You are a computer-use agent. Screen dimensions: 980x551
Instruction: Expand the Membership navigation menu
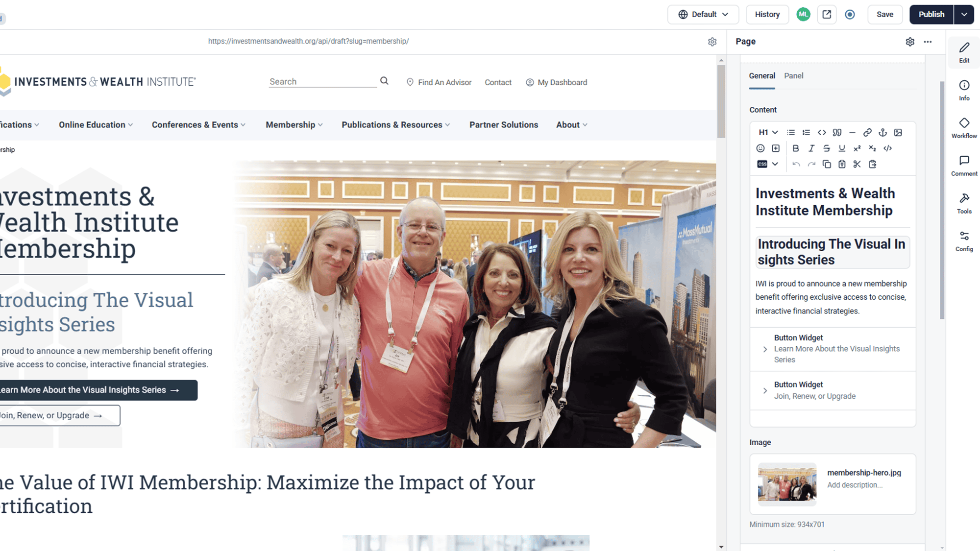[294, 125]
